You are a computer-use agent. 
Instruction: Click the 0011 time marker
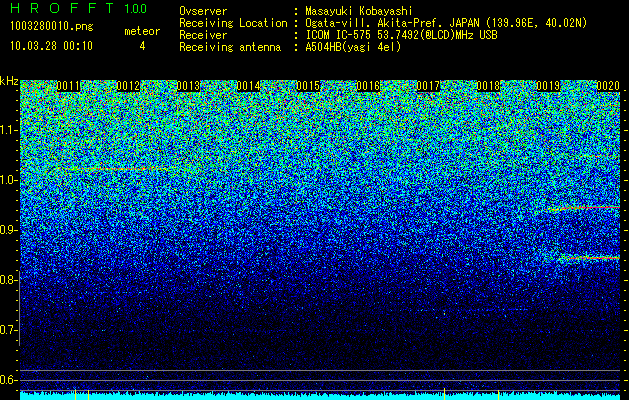pyautogui.click(x=68, y=86)
